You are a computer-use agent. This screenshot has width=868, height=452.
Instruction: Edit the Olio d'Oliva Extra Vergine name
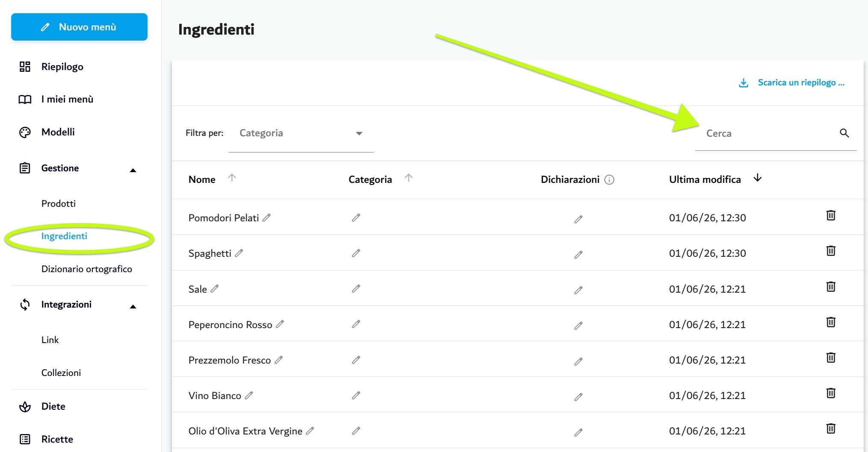pyautogui.click(x=310, y=431)
